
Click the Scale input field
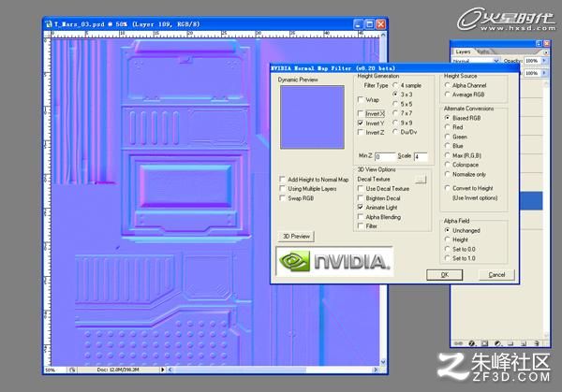tap(421, 156)
